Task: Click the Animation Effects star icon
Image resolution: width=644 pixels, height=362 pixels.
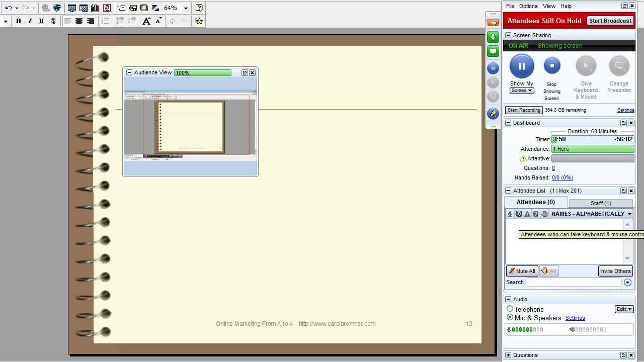Action: 198,21
